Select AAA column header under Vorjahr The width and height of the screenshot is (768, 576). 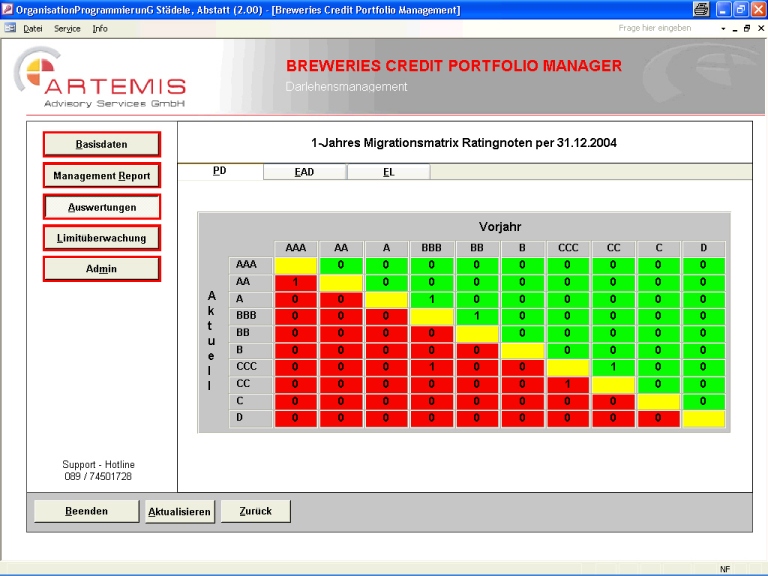pos(295,248)
